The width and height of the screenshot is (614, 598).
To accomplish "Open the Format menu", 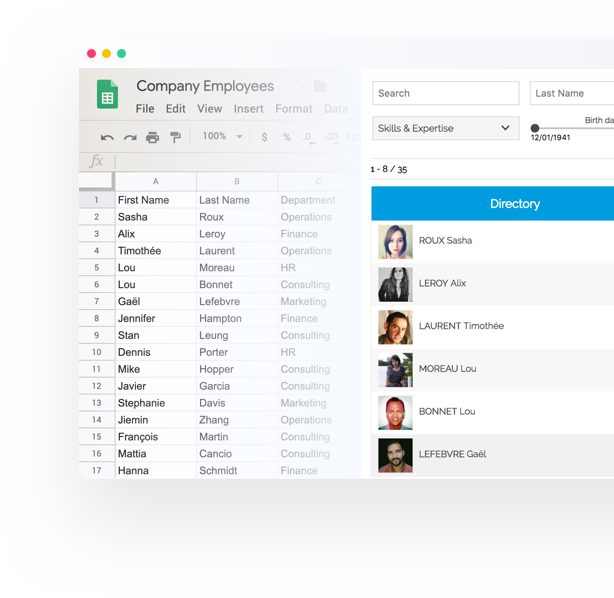I will (x=294, y=108).
